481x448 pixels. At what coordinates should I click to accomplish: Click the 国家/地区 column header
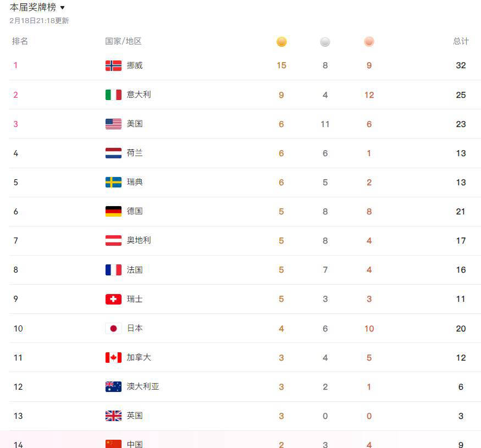[123, 41]
